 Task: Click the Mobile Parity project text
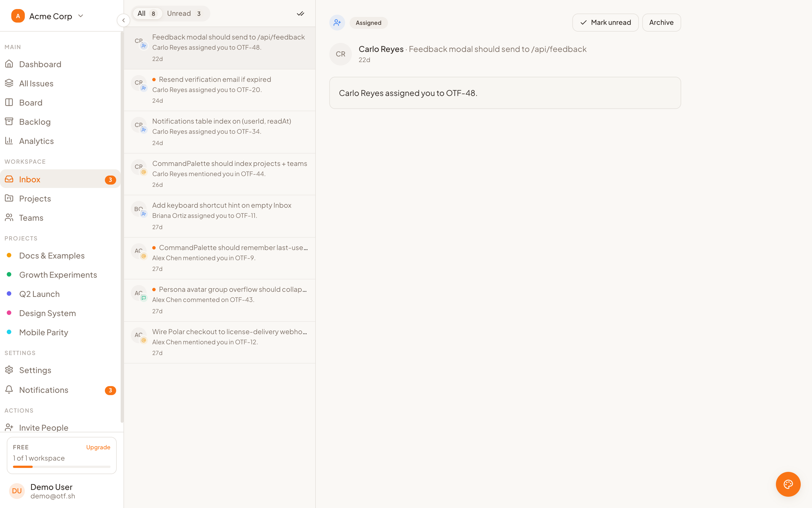(x=44, y=332)
